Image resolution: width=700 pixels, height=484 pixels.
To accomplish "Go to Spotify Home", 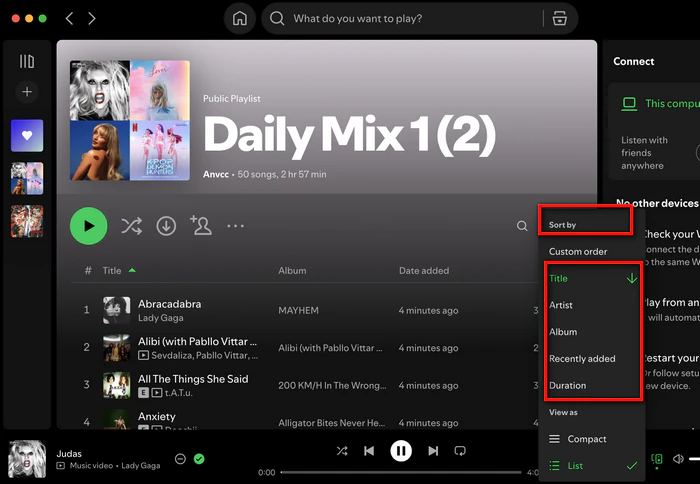I will (x=240, y=18).
